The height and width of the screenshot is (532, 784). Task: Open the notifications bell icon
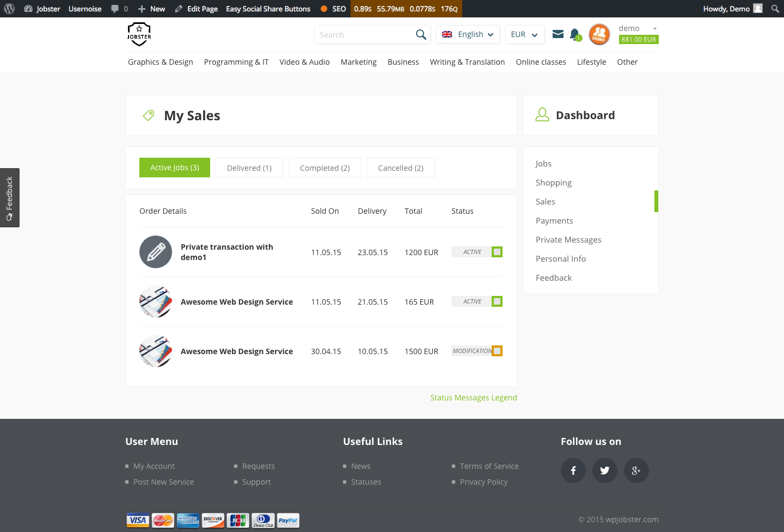point(574,34)
